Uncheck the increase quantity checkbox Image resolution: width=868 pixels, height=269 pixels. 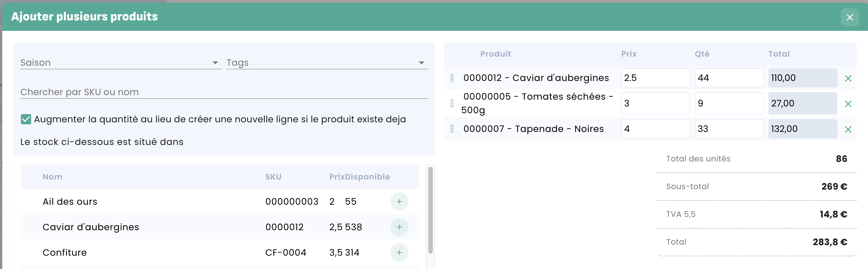point(26,119)
